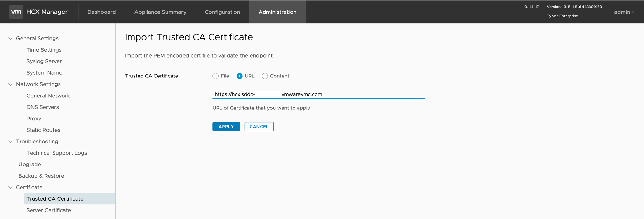
Task: Open Server Certificate in sidebar
Action: [49, 210]
